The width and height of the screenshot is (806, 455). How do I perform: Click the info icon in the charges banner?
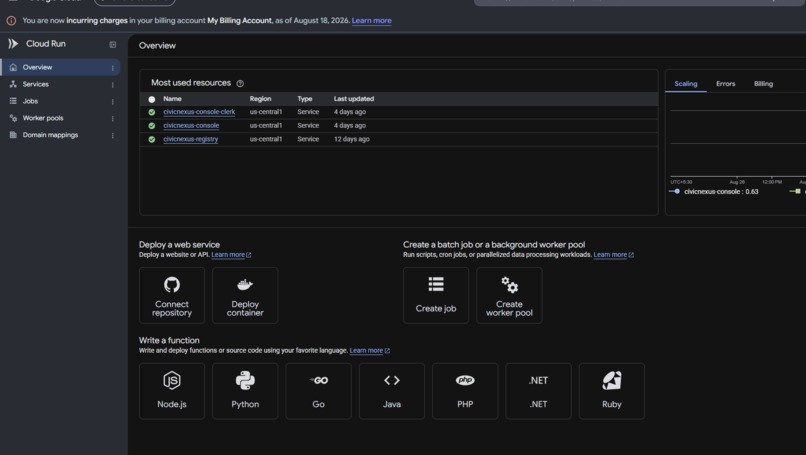click(11, 21)
